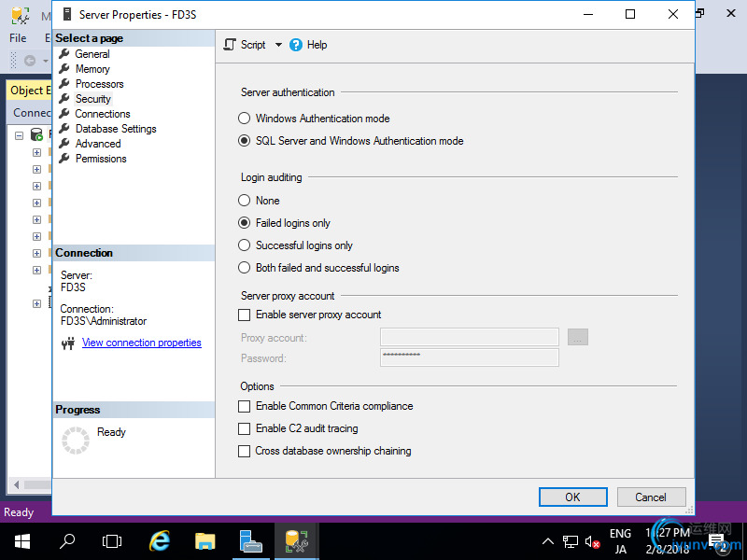Screen dimensions: 747x560
Task: Click the Server Properties title bar icon
Action: coord(67,14)
